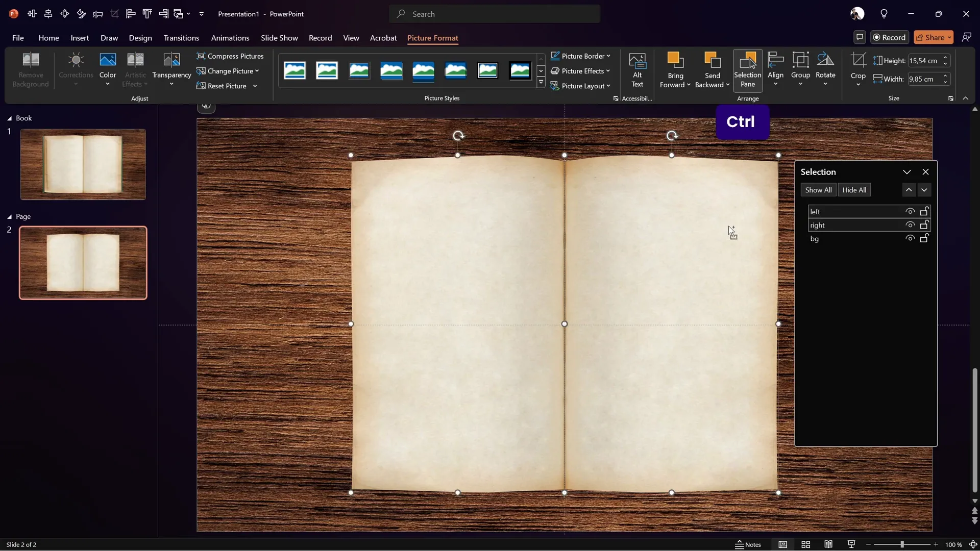Lock the left layer
The width and height of the screenshot is (980, 551).
pos(924,211)
